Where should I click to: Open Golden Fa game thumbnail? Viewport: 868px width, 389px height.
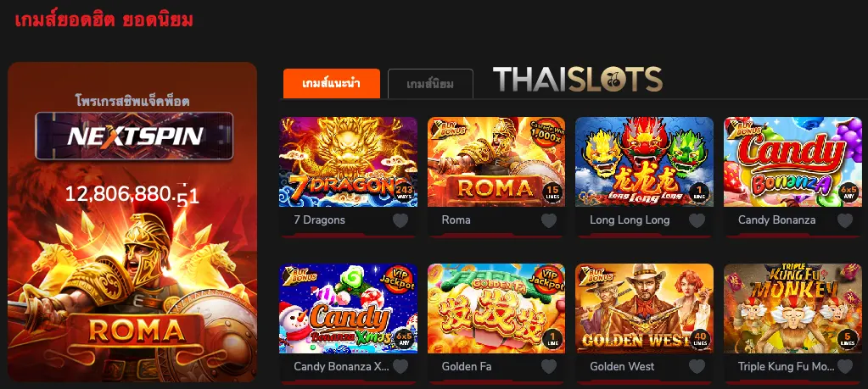click(496, 308)
